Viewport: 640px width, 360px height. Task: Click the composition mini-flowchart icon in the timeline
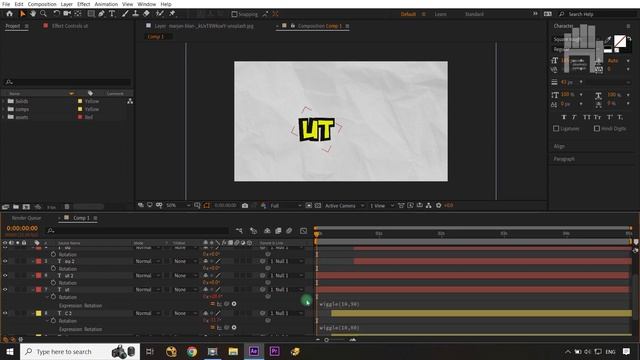pyautogui.click(x=239, y=231)
